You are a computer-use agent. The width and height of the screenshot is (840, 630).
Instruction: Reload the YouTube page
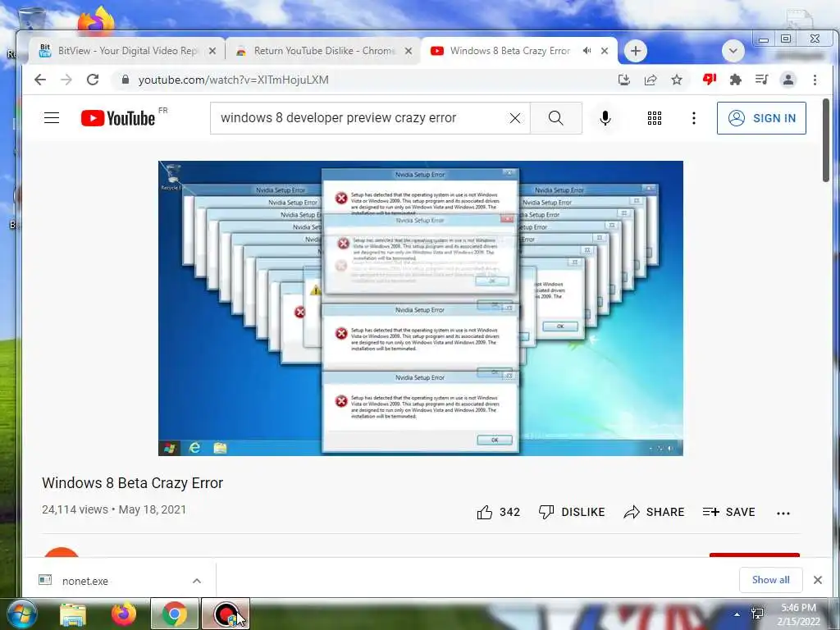pyautogui.click(x=93, y=80)
